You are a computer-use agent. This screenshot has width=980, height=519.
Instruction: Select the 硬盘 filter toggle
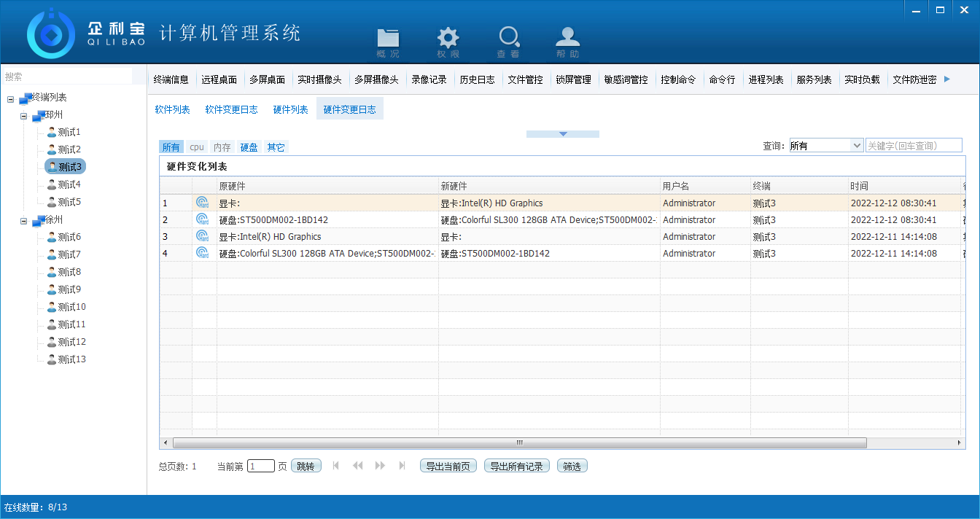[x=249, y=147]
